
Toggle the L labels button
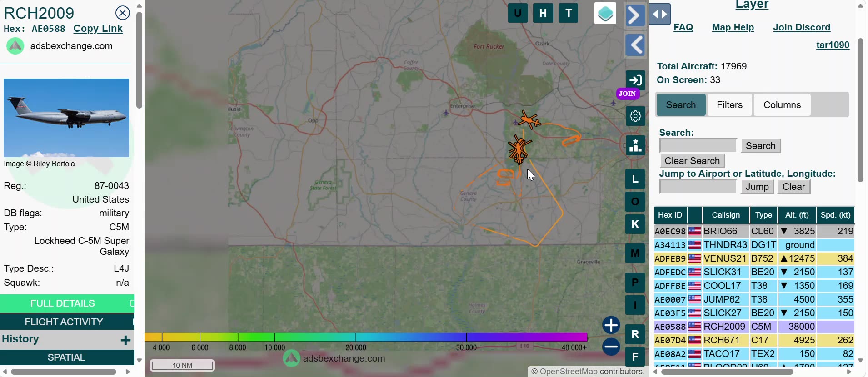pos(635,179)
